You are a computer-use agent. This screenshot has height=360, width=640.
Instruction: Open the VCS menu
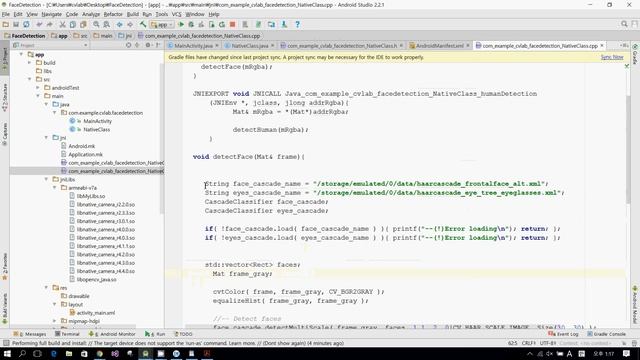pyautogui.click(x=176, y=14)
